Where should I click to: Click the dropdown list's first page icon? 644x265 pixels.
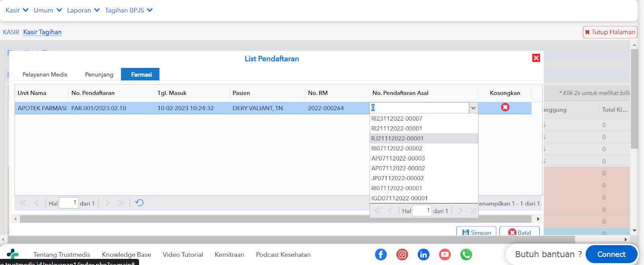tap(378, 211)
